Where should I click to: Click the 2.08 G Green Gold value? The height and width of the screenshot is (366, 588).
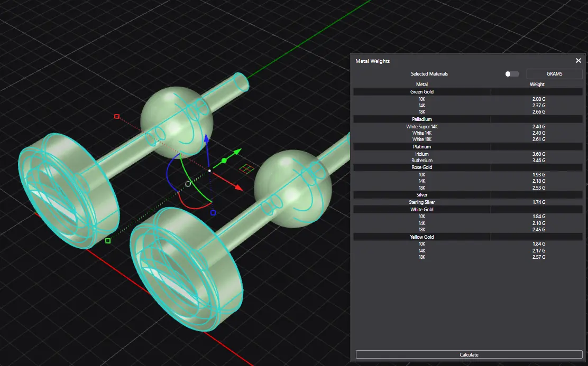(538, 99)
